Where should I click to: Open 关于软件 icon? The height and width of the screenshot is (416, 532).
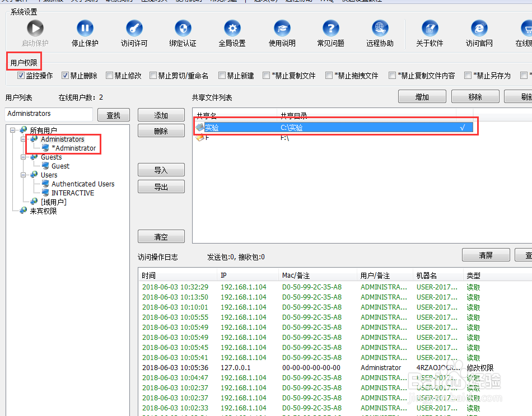[x=430, y=28]
